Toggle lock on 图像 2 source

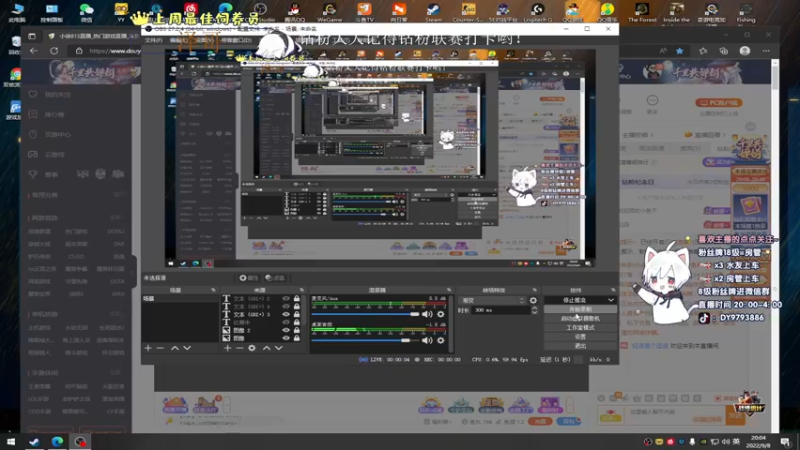(x=296, y=330)
